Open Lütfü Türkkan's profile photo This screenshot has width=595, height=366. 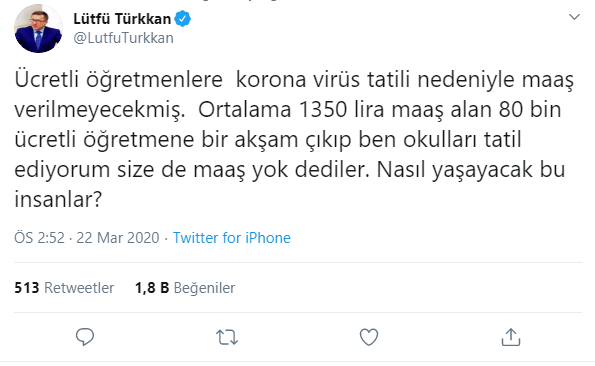38,28
